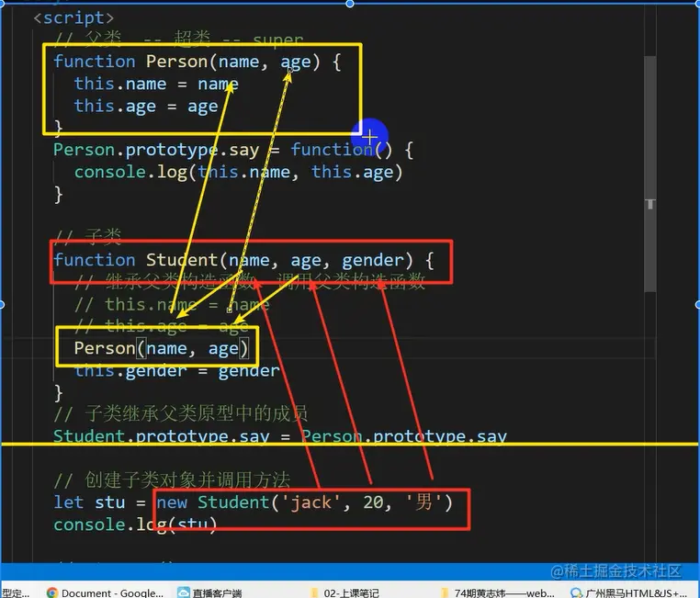The height and width of the screenshot is (598, 700).
Task: Click the '// 继承父类构造函数' comment line
Action: (250, 282)
